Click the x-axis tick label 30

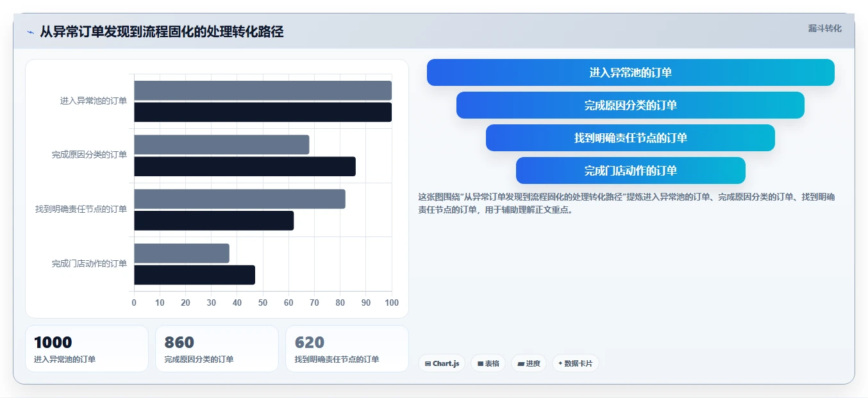pyautogui.click(x=212, y=303)
